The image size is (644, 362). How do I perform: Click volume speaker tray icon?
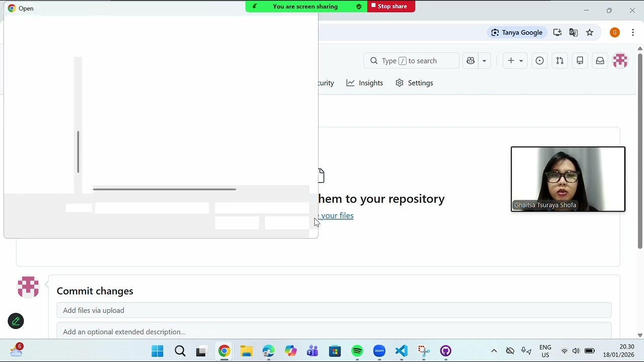pos(576,351)
